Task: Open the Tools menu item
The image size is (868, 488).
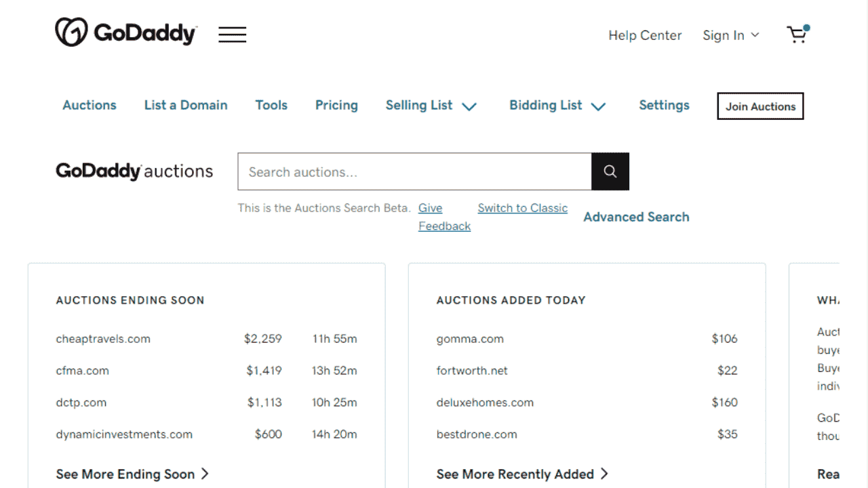Action: 271,105
